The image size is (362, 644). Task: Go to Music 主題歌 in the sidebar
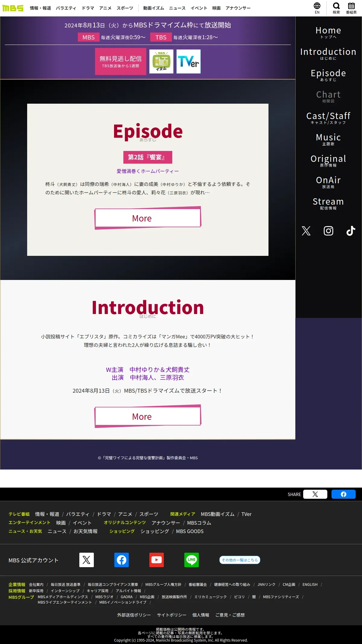pos(328,139)
